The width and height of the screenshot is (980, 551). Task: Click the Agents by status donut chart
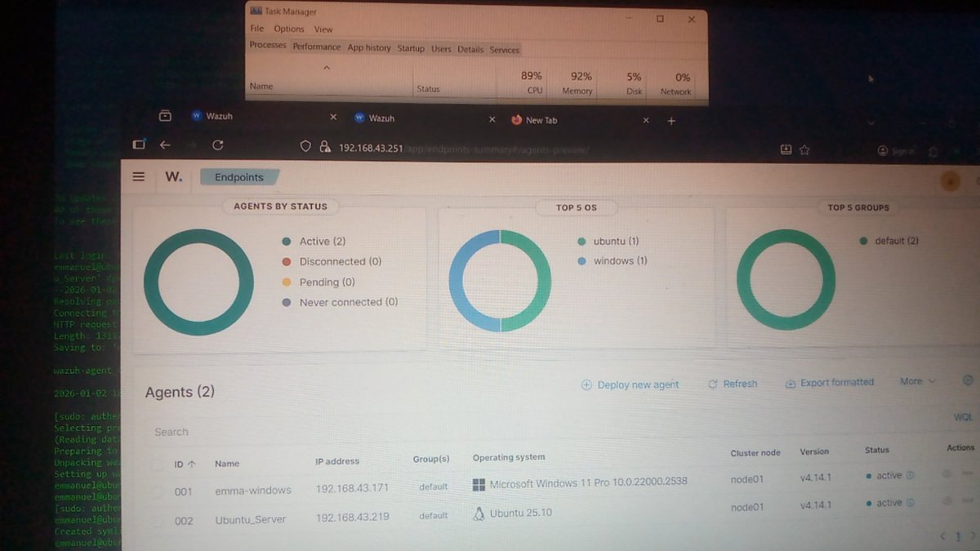pos(198,282)
